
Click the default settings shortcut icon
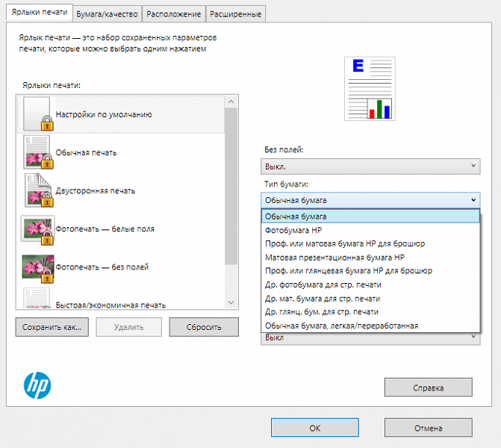(x=37, y=114)
